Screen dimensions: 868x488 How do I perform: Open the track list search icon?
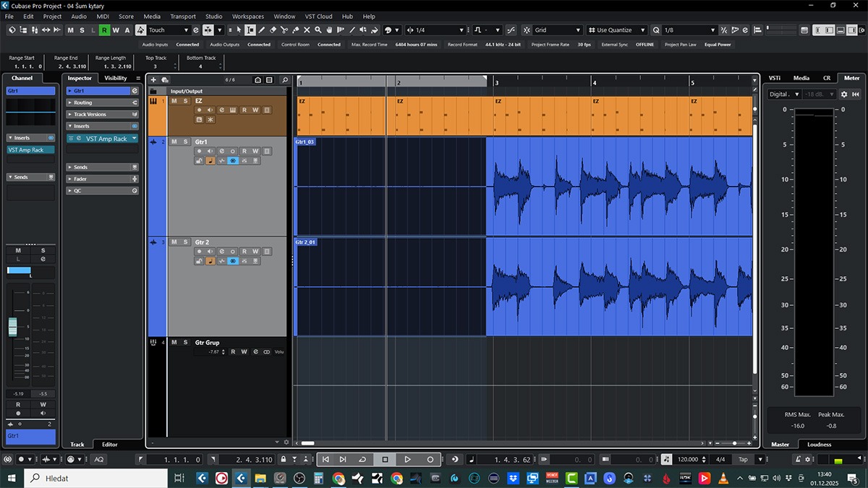[285, 80]
